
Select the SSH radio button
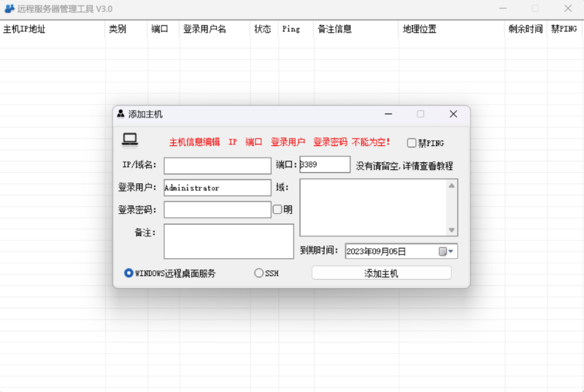pos(258,273)
